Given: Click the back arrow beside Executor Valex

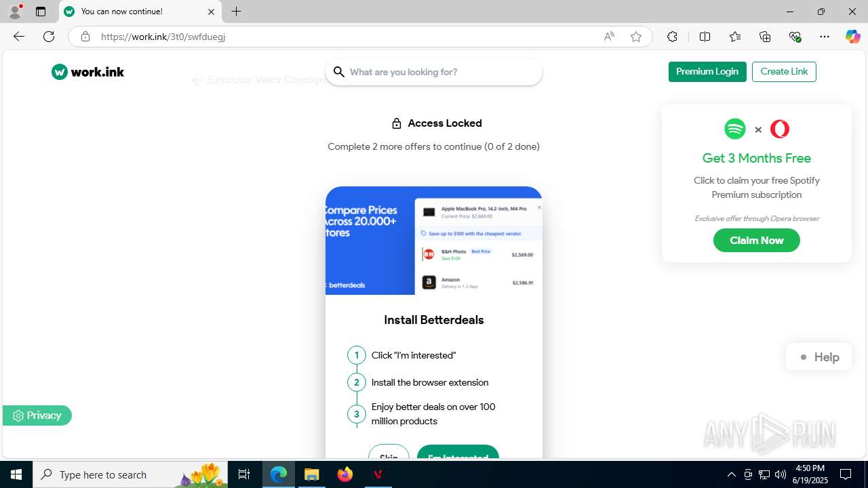Looking at the screenshot, I should pos(197,80).
